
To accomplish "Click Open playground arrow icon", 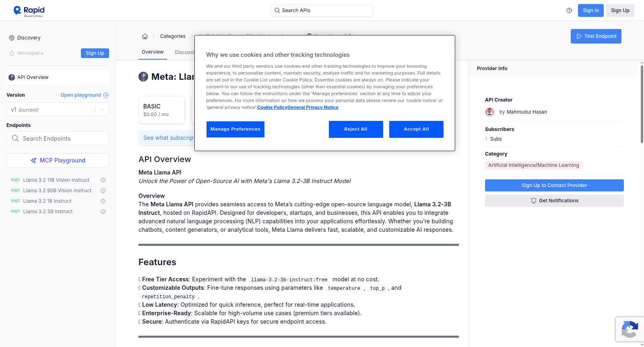I will click(x=106, y=95).
